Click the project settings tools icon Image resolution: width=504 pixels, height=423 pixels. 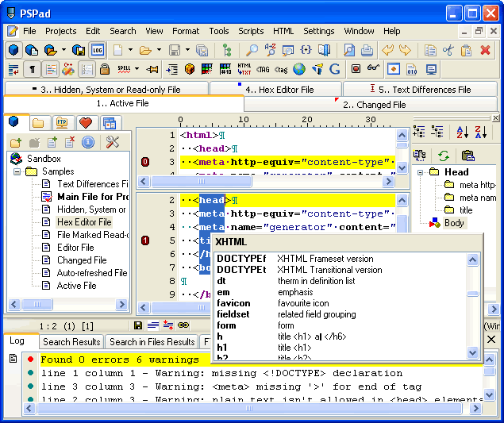pos(112,142)
